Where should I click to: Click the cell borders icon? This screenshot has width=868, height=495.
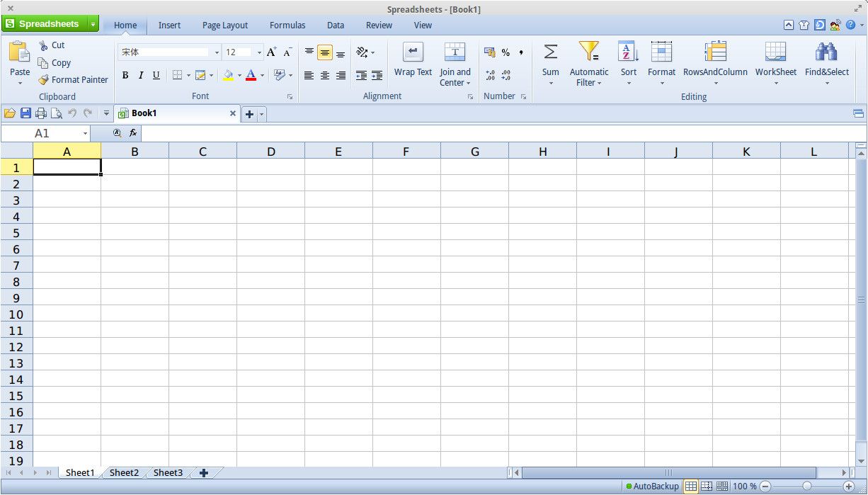[178, 75]
